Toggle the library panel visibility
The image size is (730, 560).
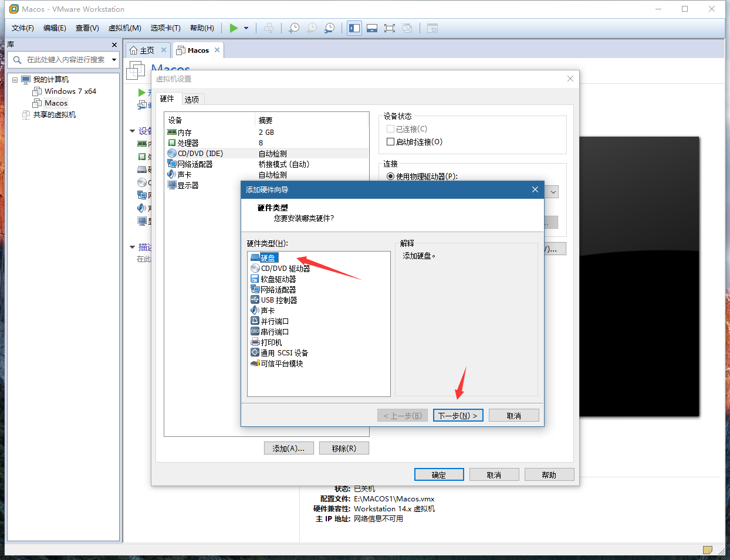click(x=354, y=28)
